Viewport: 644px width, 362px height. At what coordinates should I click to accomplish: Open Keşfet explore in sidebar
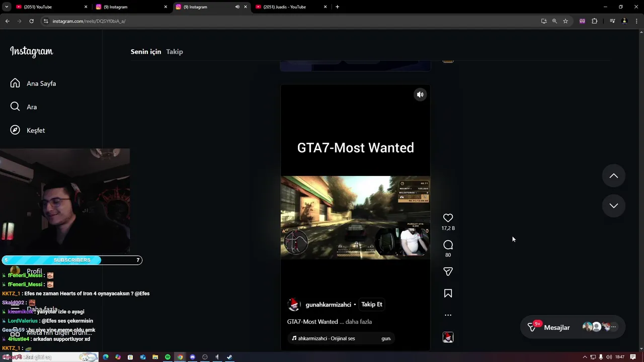pyautogui.click(x=28, y=130)
